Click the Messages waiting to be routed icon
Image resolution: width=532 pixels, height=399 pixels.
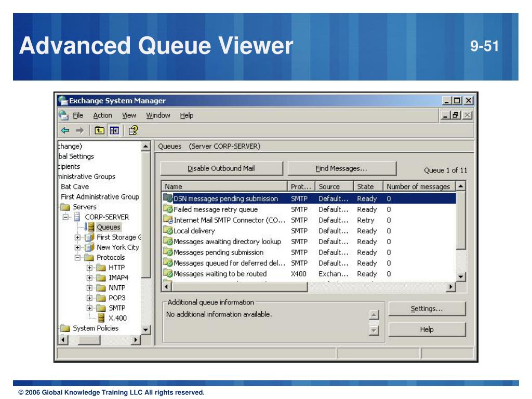(x=168, y=273)
